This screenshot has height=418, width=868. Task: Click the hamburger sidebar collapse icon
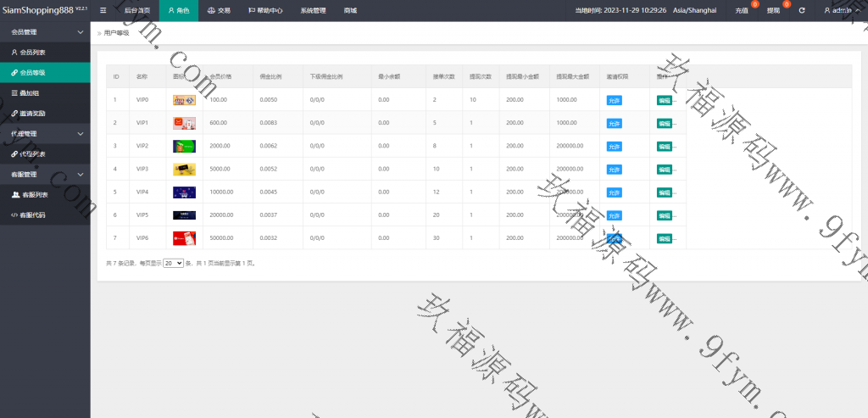(x=103, y=10)
